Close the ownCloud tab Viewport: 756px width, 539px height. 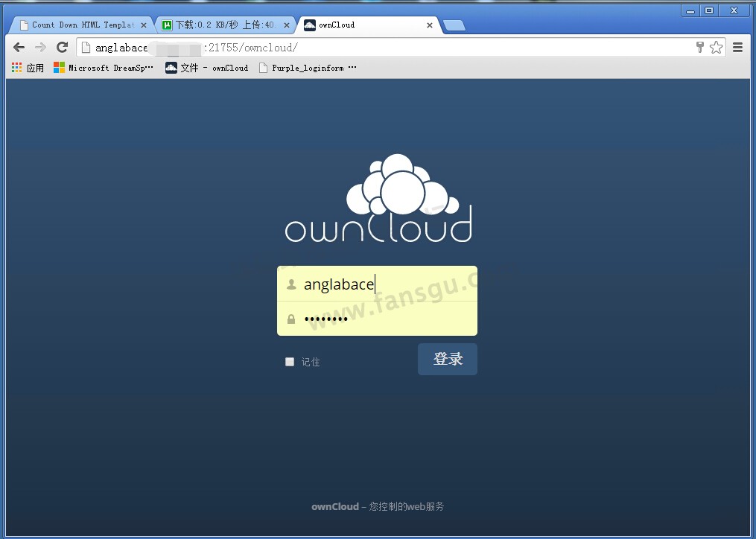point(430,25)
